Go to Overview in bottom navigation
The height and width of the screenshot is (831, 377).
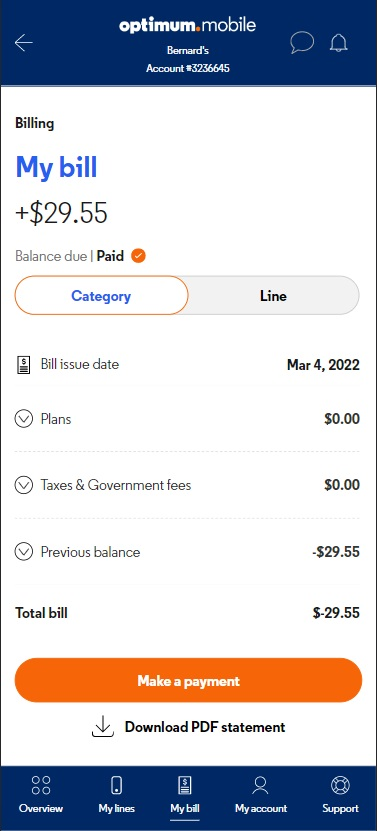tap(41, 794)
